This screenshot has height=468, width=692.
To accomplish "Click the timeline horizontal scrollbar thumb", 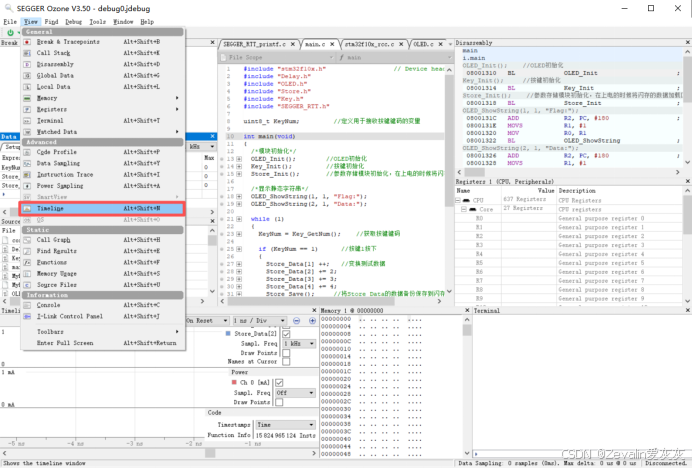I will click(210, 453).
